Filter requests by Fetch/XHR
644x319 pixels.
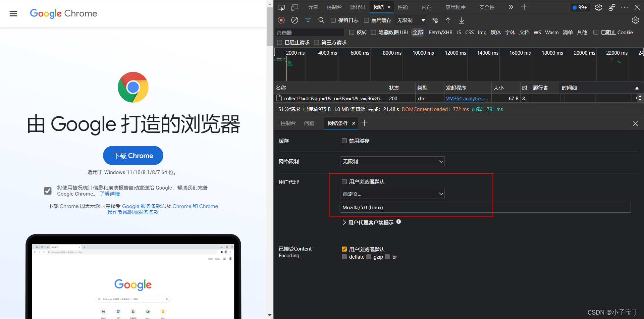pyautogui.click(x=440, y=32)
